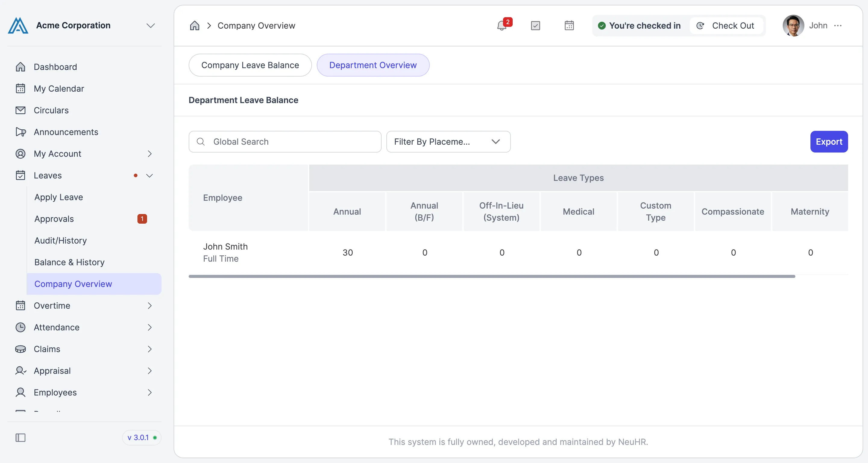Click the Compassionate column header
This screenshot has width=868, height=463.
[733, 211]
